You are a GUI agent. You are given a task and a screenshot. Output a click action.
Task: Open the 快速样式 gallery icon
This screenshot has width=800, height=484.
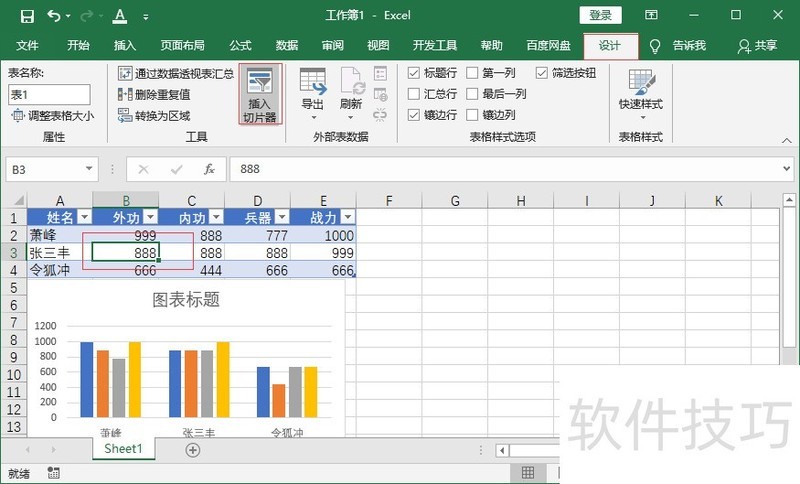pyautogui.click(x=641, y=82)
